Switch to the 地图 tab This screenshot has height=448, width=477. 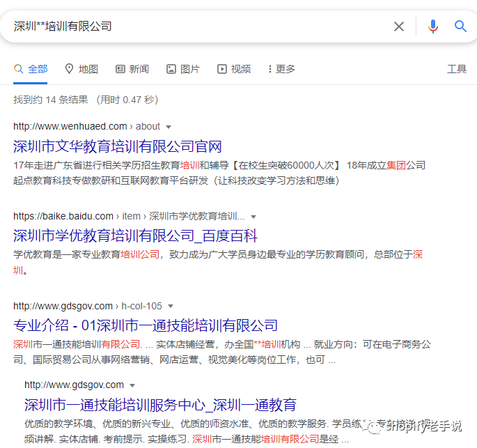81,69
